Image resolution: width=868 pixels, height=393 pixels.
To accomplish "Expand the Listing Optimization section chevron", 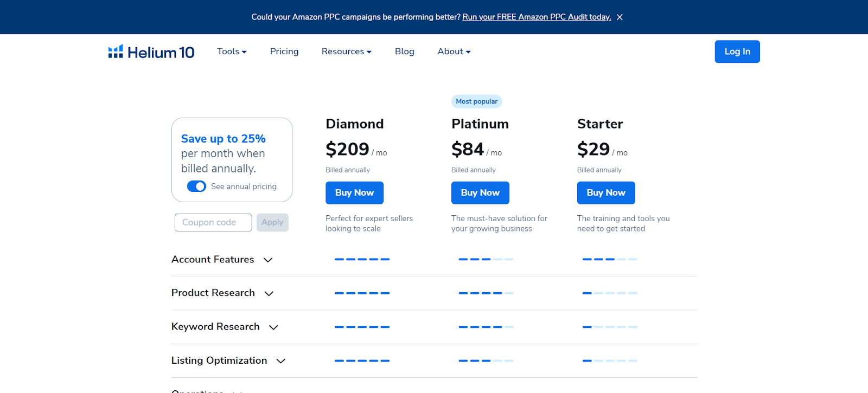I will (x=280, y=361).
